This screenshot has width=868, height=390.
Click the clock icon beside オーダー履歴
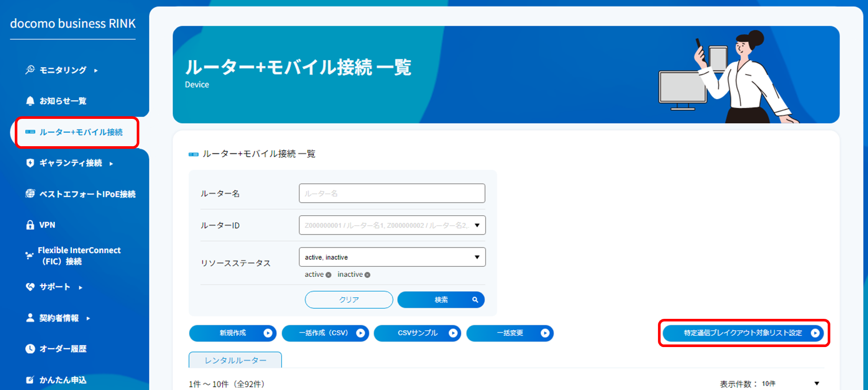pos(30,348)
